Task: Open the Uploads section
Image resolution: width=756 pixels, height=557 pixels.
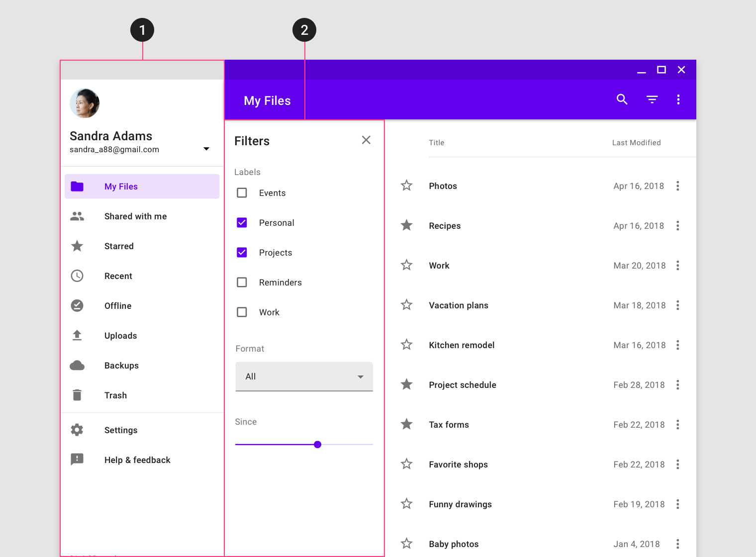Action: click(x=142, y=336)
